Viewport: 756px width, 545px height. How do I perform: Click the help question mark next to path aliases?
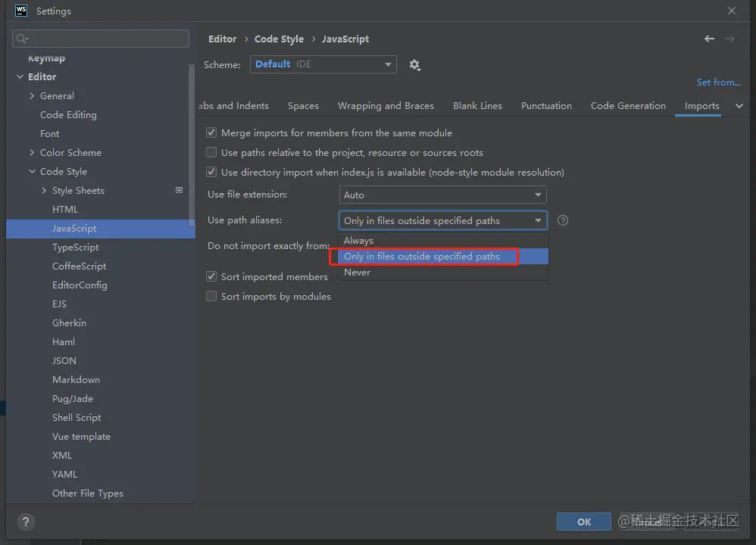(x=563, y=221)
